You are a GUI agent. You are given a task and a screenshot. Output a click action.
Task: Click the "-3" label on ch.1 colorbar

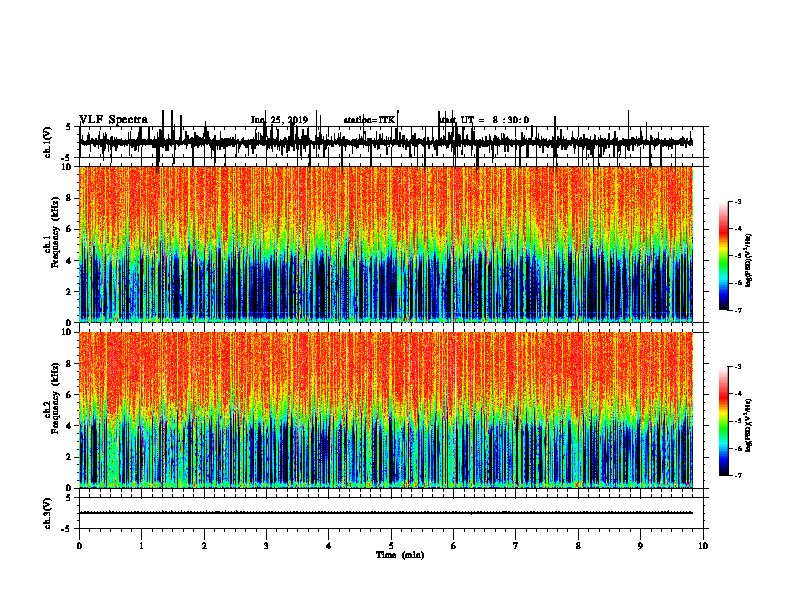click(737, 201)
